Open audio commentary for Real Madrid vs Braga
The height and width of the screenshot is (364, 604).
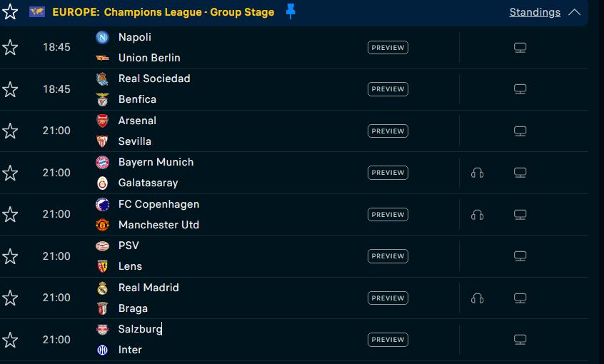477,298
